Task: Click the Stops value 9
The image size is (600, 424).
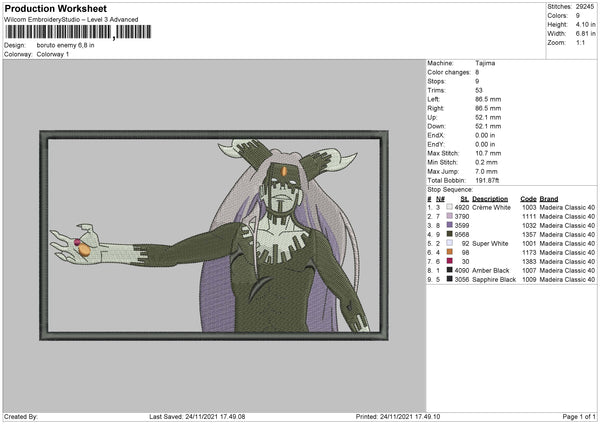Action: [x=477, y=81]
